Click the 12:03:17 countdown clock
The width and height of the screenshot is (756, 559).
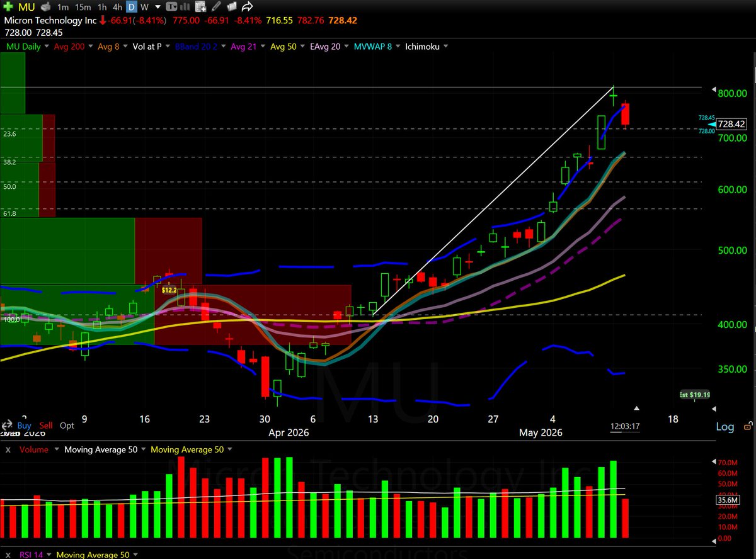coord(625,426)
